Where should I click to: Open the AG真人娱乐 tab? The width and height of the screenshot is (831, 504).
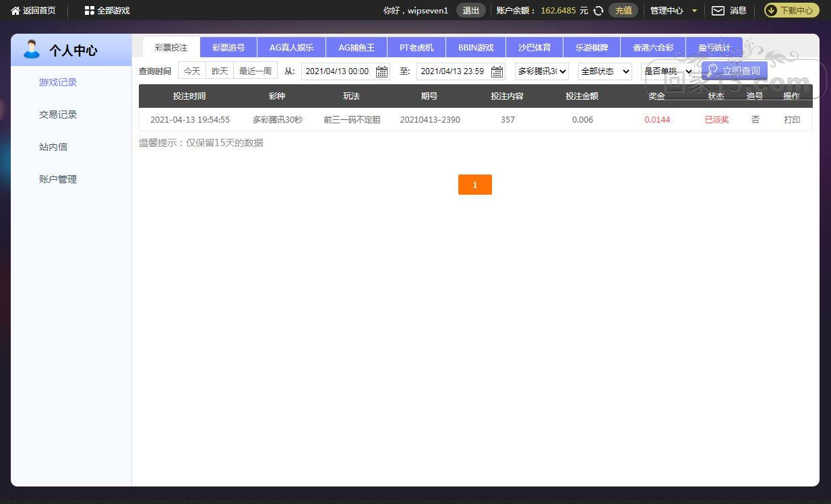pyautogui.click(x=291, y=48)
